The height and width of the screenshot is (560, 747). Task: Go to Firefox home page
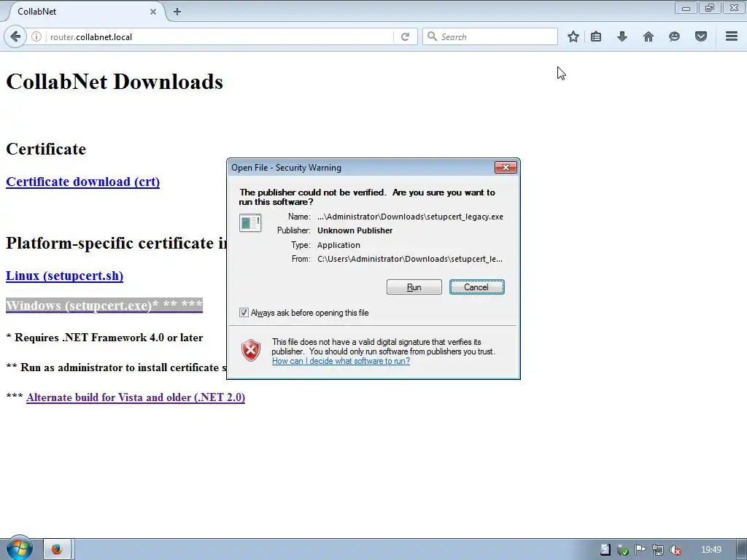pyautogui.click(x=649, y=36)
